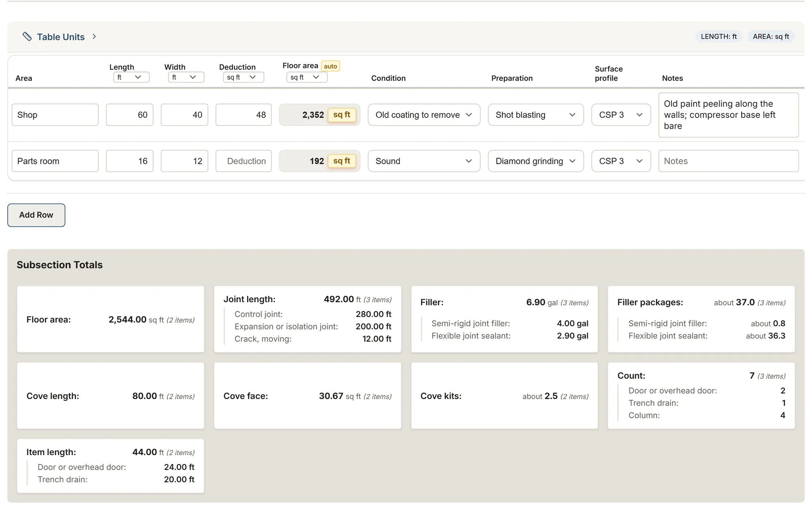Screen dimensions: 812x510
Task: Open the Shop row CSP 3 dropdown
Action: click(621, 115)
